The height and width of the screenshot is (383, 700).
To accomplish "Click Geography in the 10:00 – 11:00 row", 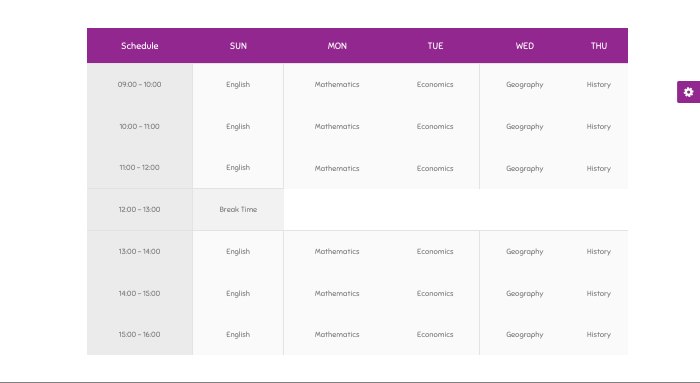I will 525,126.
